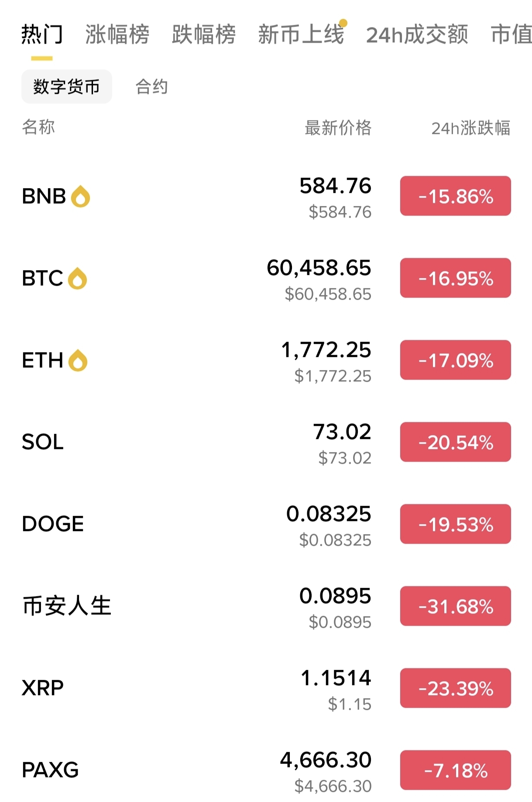
Task: Tap the SOL -20.54% change badge
Action: 455,442
